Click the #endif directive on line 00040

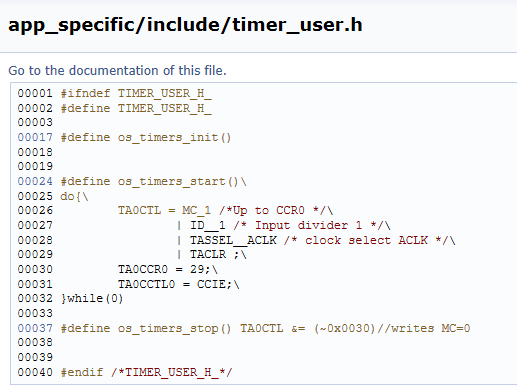click(82, 372)
